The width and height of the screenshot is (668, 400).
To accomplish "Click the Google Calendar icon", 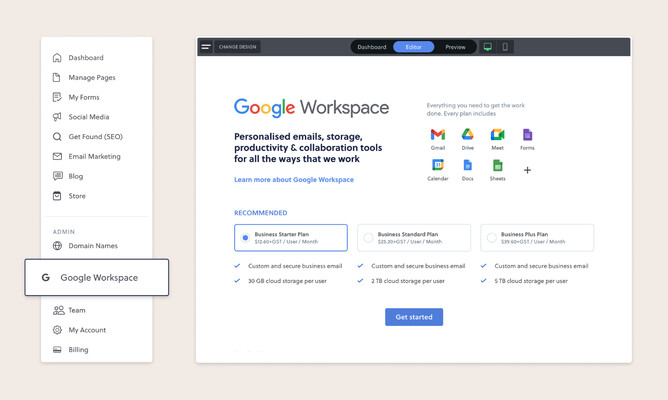I will pyautogui.click(x=438, y=165).
